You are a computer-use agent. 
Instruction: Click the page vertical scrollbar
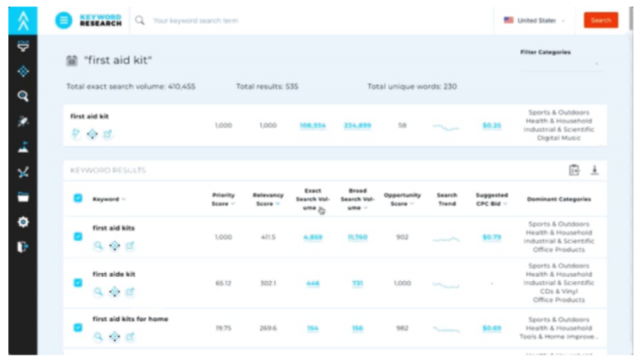tap(631, 18)
